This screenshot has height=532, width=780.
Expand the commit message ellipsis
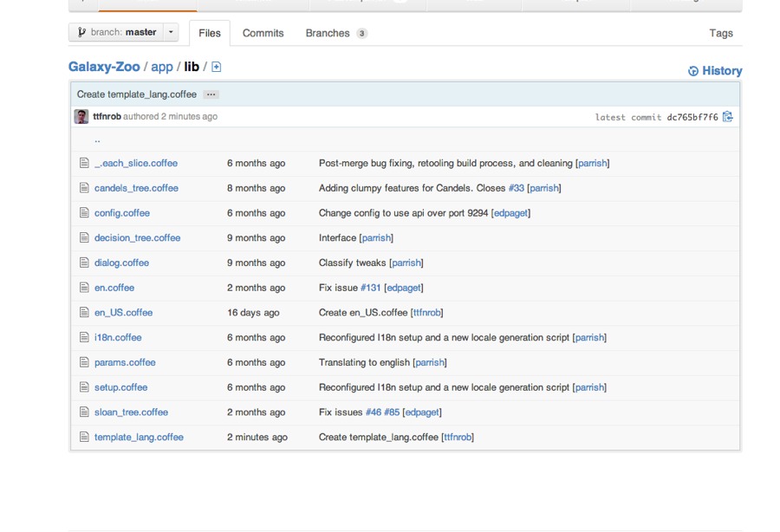211,94
